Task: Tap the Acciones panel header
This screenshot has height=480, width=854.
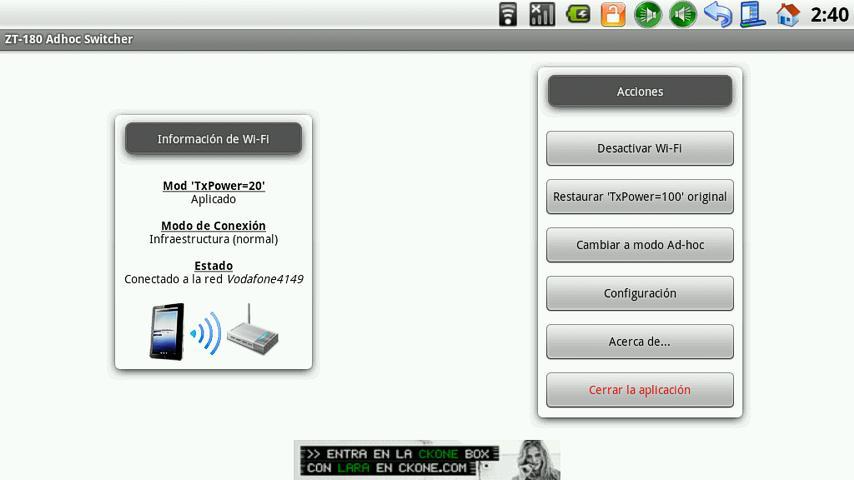Action: tap(640, 91)
